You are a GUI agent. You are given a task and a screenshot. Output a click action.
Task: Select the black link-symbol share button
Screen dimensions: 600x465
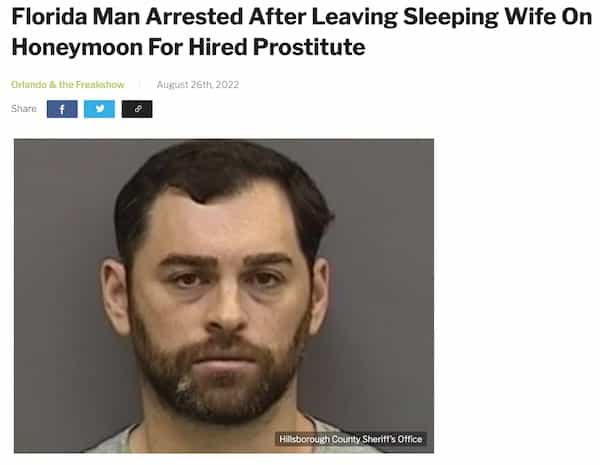click(x=137, y=109)
